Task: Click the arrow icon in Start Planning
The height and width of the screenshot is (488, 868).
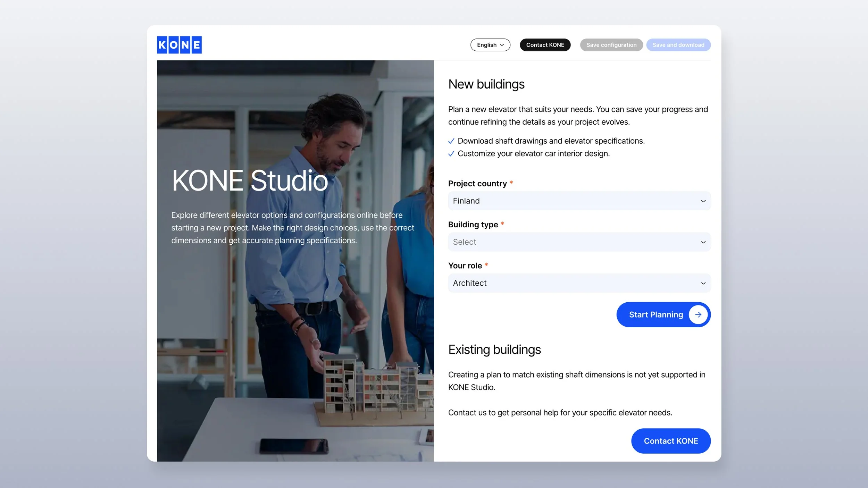Action: pyautogui.click(x=698, y=314)
